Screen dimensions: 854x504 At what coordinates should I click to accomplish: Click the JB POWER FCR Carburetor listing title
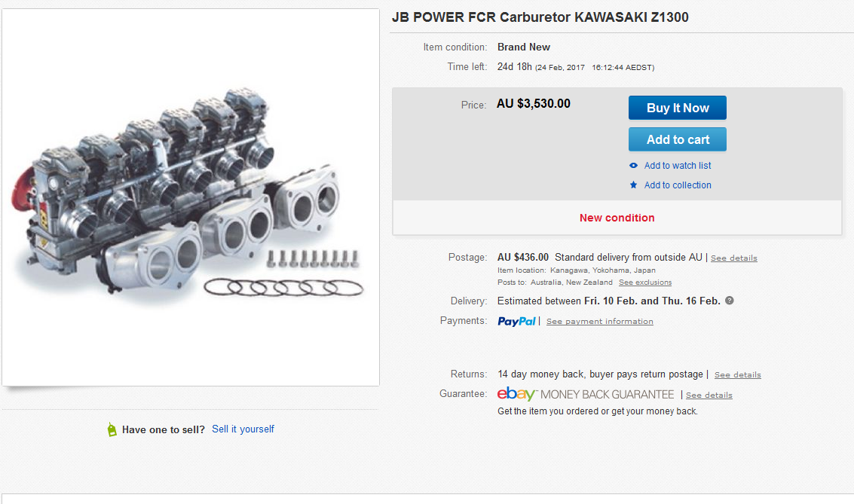[x=540, y=17]
